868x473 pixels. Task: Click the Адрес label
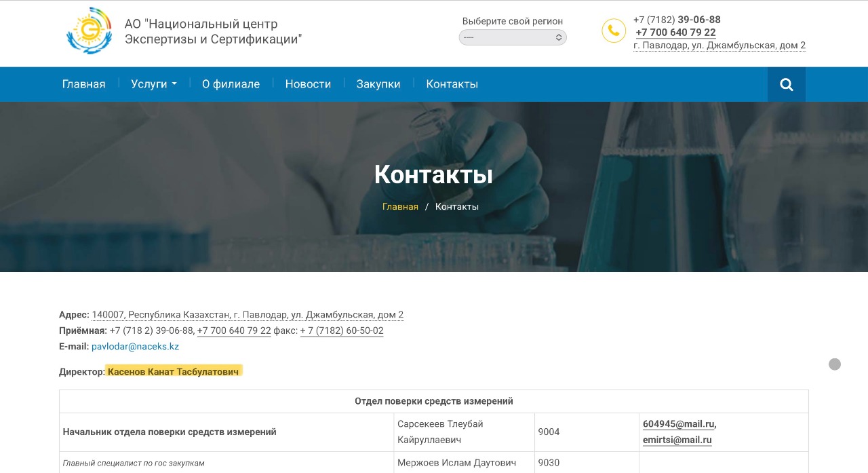click(x=74, y=315)
